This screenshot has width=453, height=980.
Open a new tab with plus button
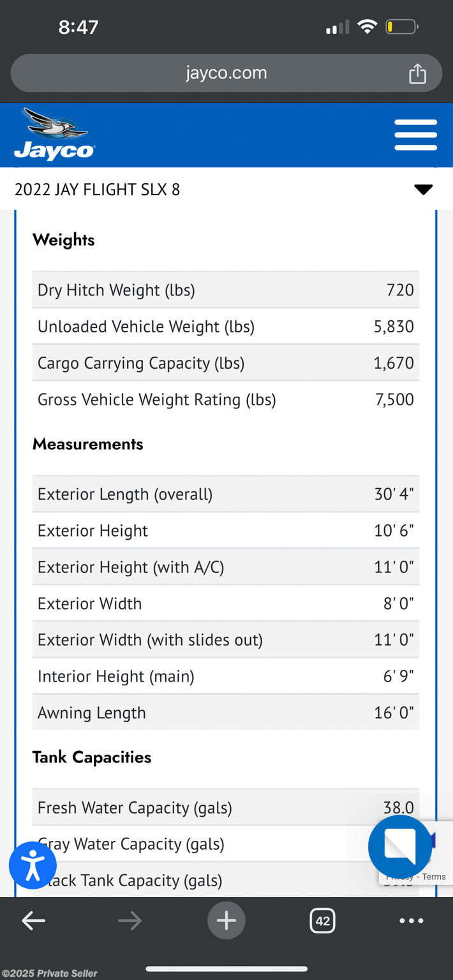tap(226, 921)
